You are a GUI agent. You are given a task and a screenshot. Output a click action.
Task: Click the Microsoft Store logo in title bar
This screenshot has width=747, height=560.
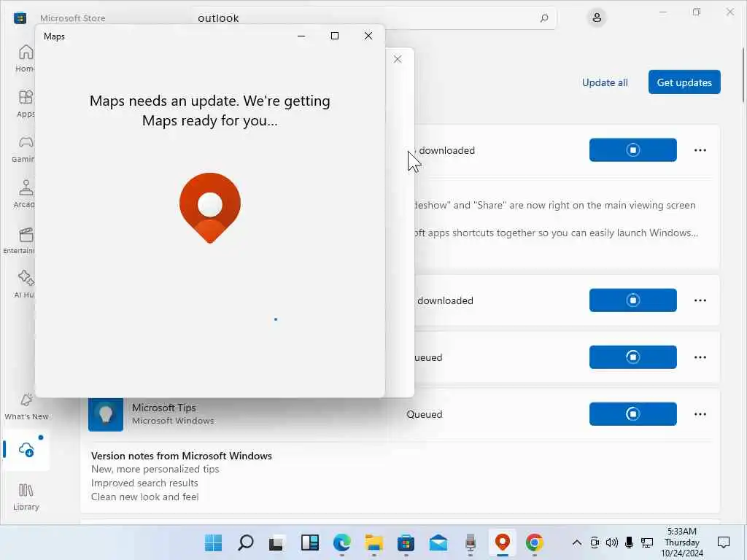(20, 18)
